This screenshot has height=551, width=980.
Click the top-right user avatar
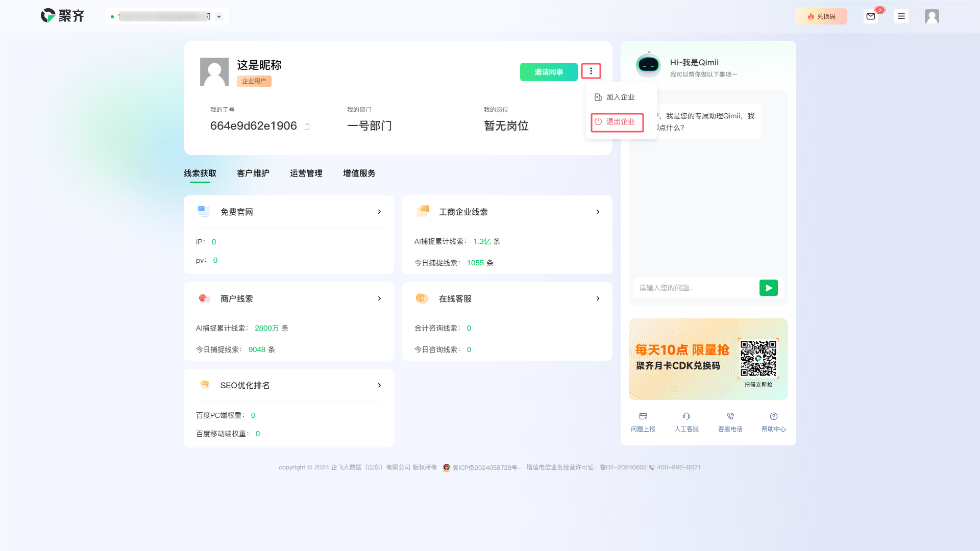932,16
